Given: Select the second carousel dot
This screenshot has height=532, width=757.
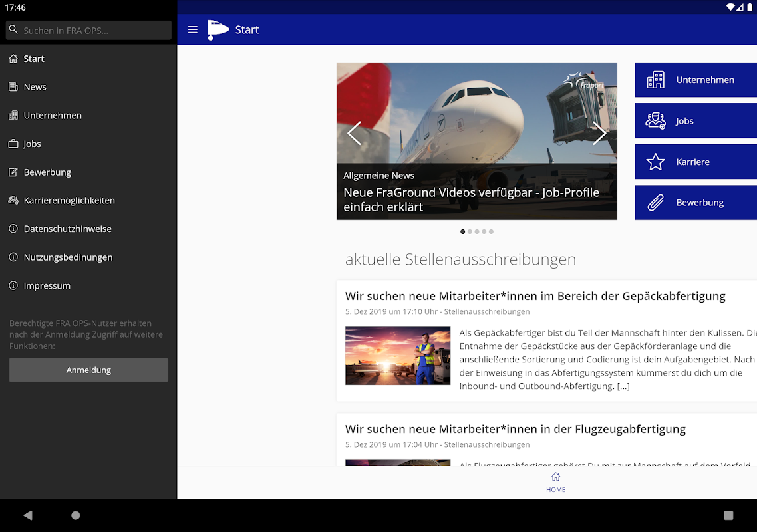Looking at the screenshot, I should [x=470, y=231].
